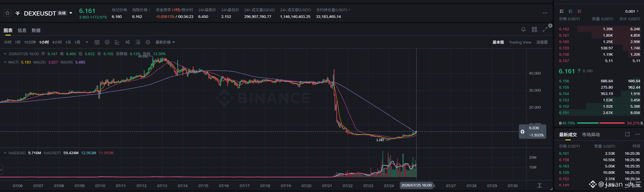The image size is (644, 192).
Task: Show bids-only green order book view
Action: click(x=571, y=11)
